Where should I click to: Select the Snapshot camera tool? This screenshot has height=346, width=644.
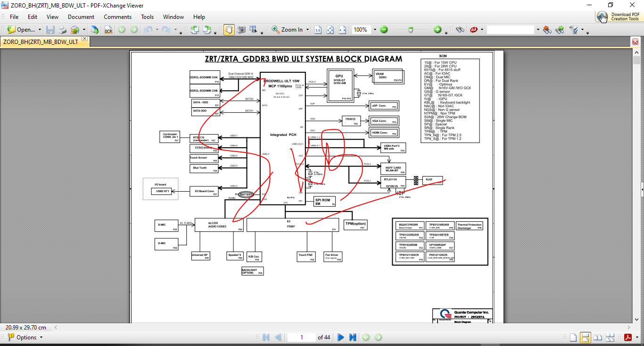[x=241, y=30]
